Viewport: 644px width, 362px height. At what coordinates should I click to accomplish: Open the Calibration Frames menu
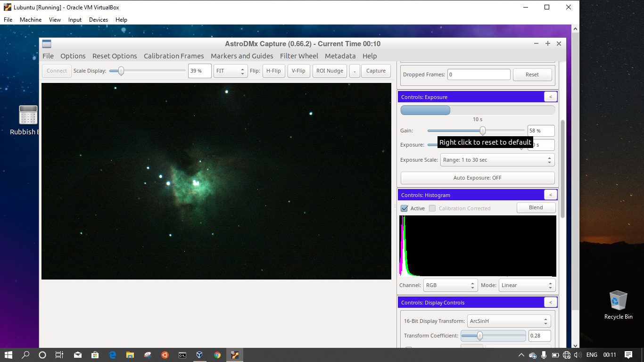point(173,56)
